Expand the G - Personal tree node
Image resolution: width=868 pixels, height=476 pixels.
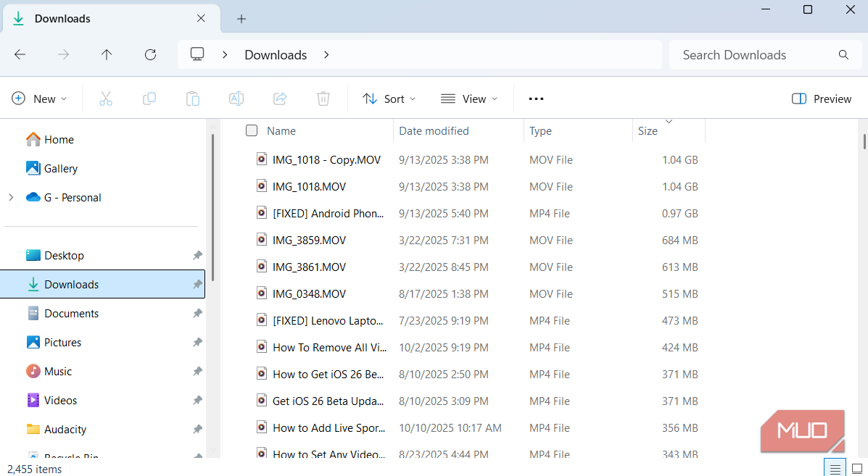tap(11, 197)
